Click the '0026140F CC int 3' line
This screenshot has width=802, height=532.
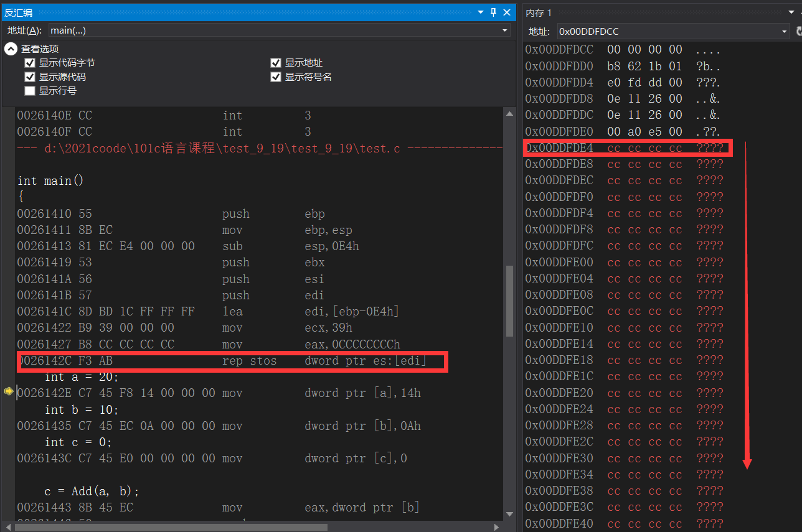coord(164,131)
